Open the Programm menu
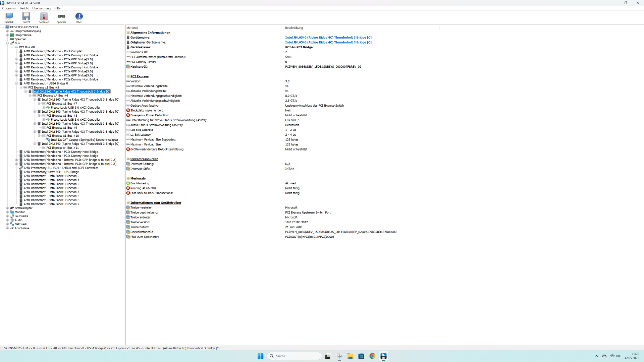Screen dimensions: 644x362 9,8
